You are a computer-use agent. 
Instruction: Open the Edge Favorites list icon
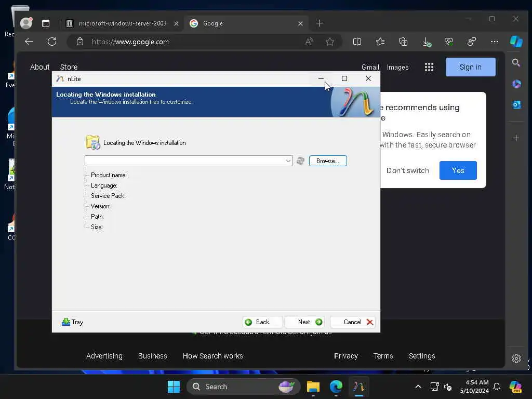(380, 42)
